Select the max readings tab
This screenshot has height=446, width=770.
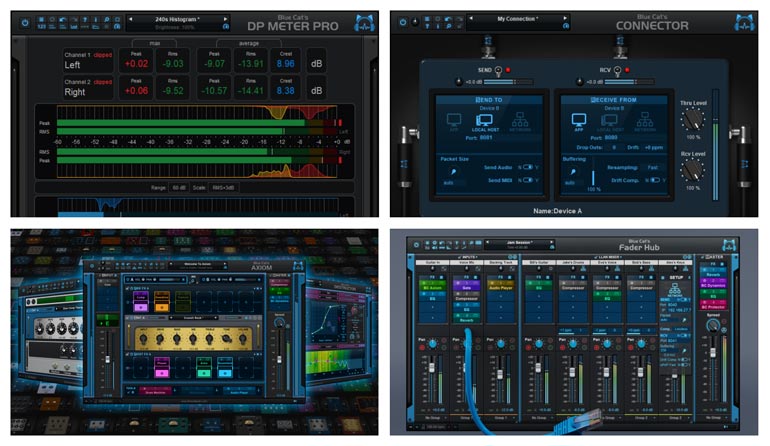154,43
